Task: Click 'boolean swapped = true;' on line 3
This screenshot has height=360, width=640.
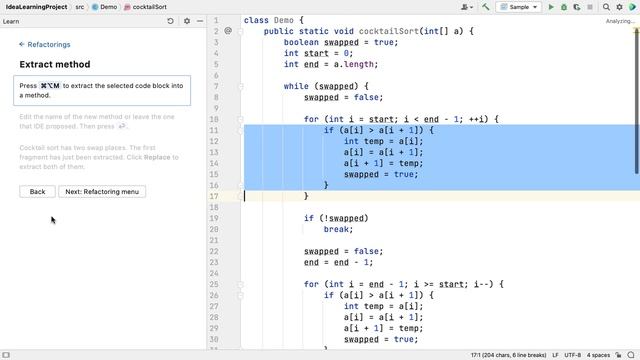Action: point(341,42)
